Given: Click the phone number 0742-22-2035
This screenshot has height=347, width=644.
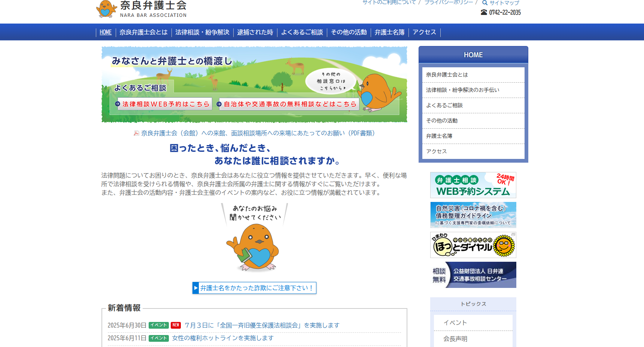Looking at the screenshot, I should tap(505, 12).
